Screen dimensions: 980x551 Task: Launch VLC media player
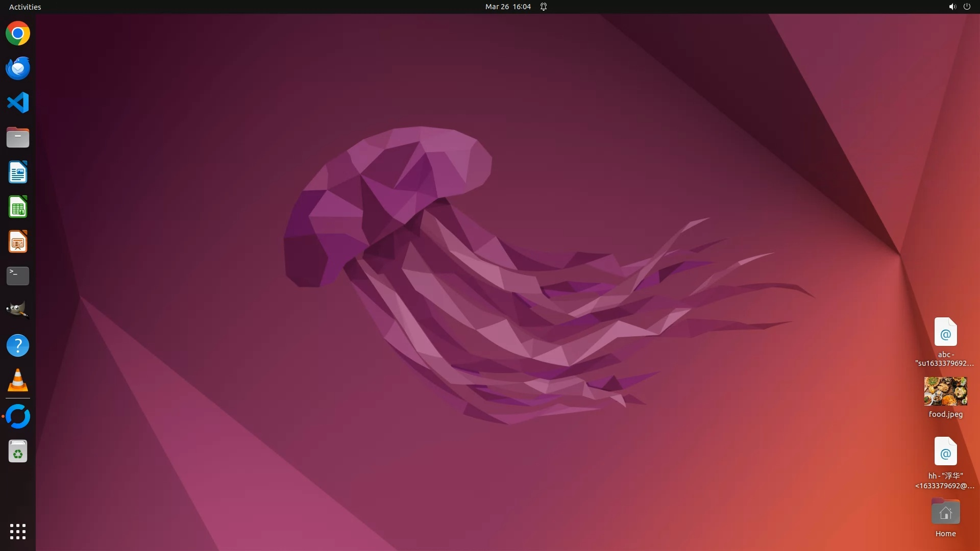point(18,381)
